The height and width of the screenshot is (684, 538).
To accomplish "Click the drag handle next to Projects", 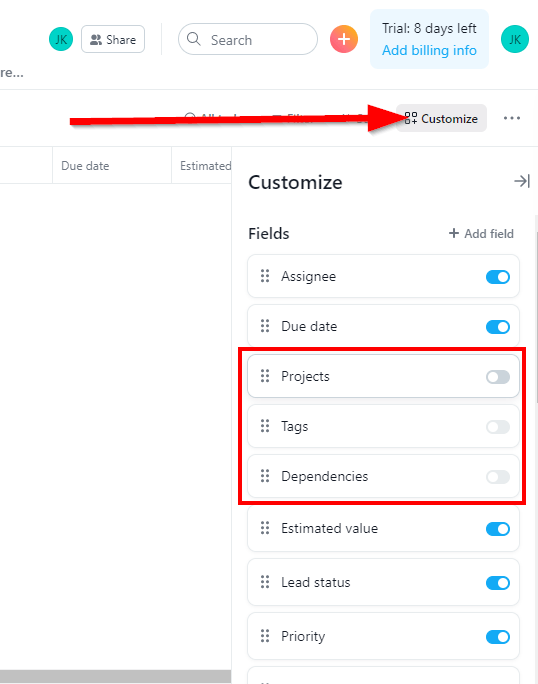I will tap(265, 376).
